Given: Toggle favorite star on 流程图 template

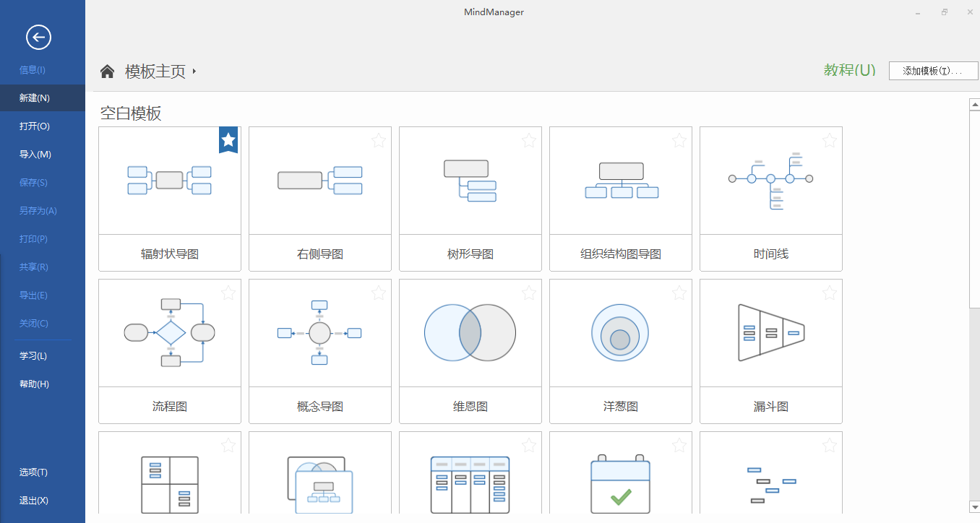Looking at the screenshot, I should (x=228, y=293).
